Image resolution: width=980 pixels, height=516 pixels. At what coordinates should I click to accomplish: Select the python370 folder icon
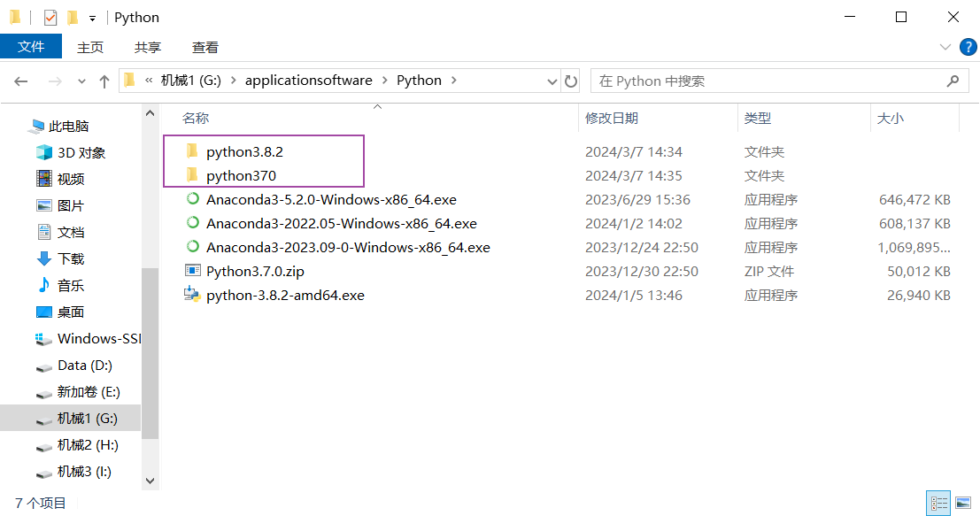(192, 175)
